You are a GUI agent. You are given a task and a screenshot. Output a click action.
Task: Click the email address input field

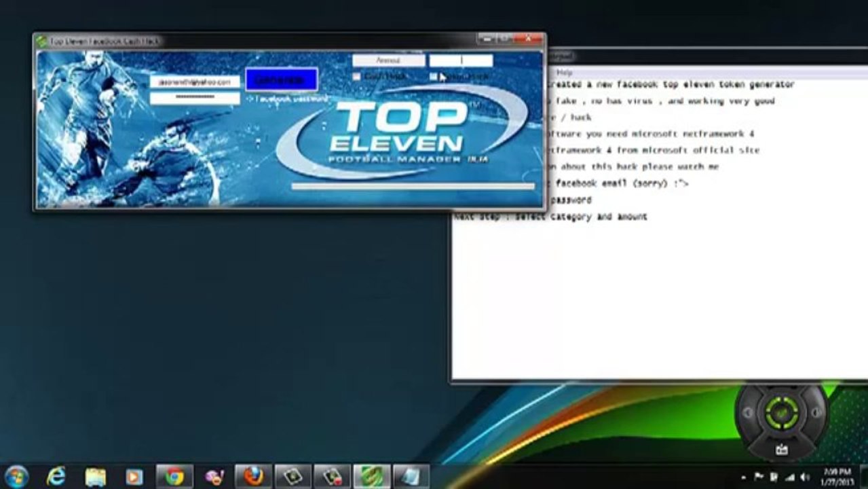click(x=195, y=81)
